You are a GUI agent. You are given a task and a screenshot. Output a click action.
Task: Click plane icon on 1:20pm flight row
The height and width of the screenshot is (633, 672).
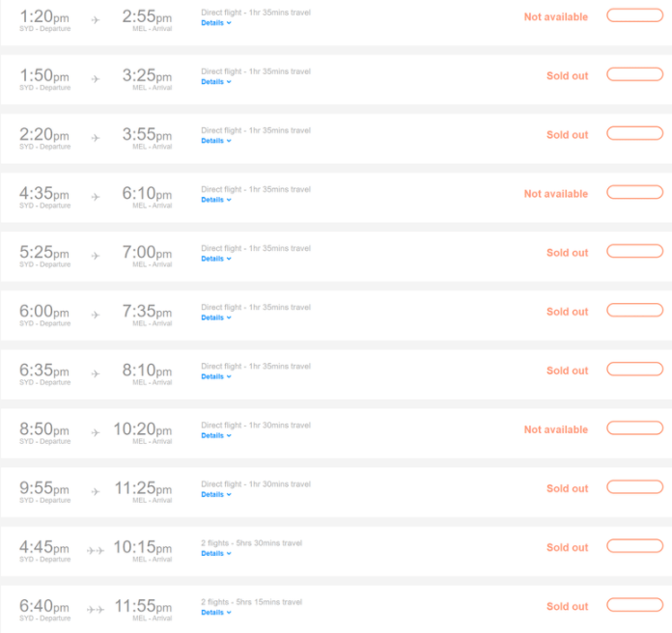[x=96, y=20]
